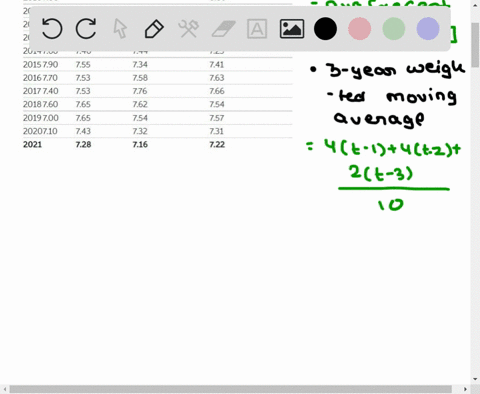This screenshot has width=480, height=394.
Task: Click the 7.62 cell in 2018 row
Action: (x=140, y=104)
